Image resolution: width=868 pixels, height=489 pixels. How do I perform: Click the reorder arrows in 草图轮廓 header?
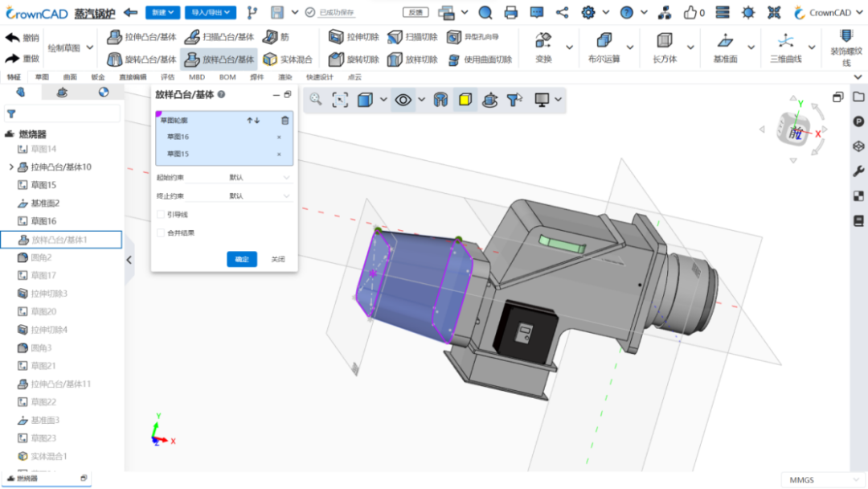tap(253, 120)
